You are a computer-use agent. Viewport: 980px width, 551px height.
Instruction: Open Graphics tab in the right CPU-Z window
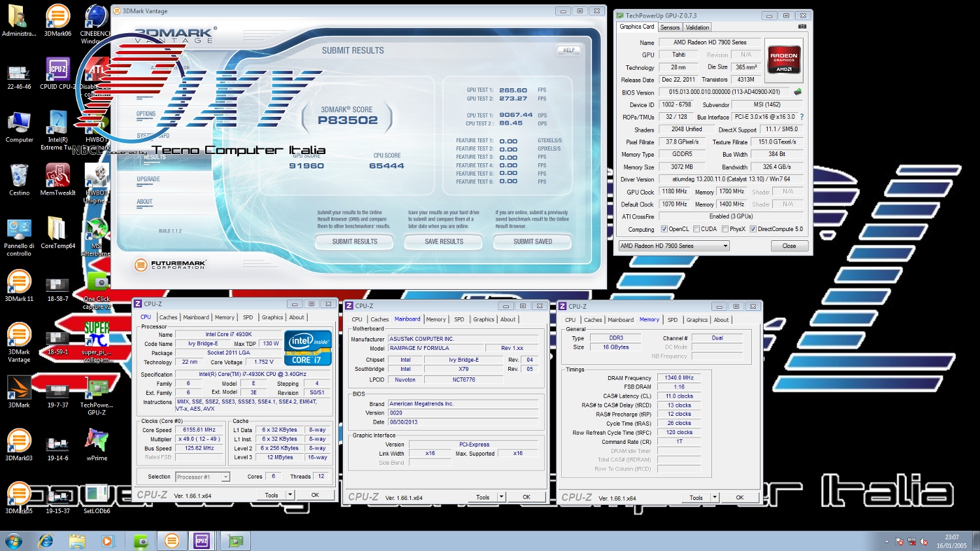click(x=697, y=320)
